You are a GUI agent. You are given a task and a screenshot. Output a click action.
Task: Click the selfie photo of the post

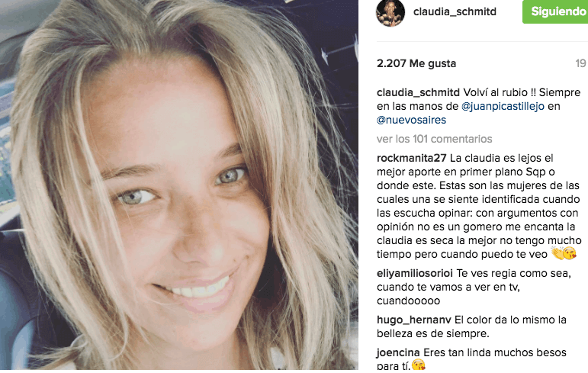click(179, 185)
